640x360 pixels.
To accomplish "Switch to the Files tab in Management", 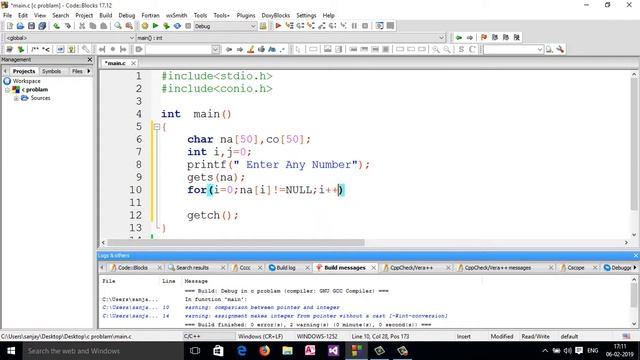I will 77,71.
